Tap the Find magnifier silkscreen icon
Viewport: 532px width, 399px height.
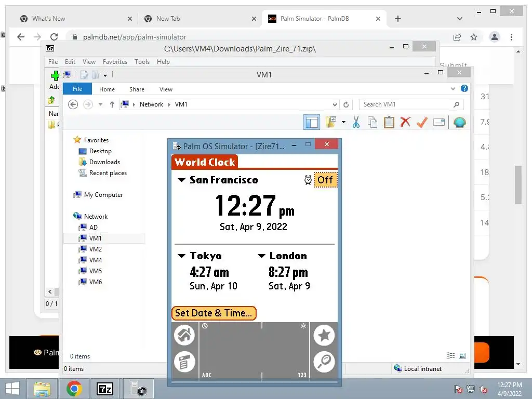pyautogui.click(x=324, y=362)
